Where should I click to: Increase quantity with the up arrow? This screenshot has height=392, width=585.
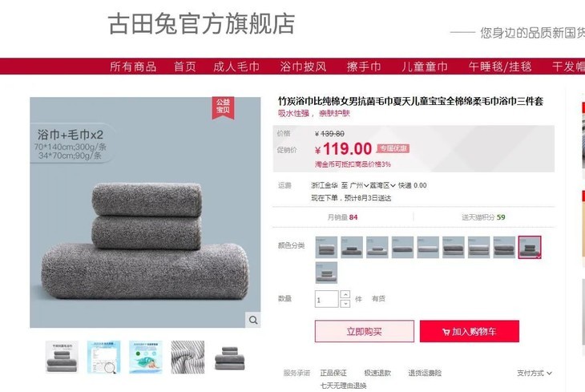point(345,294)
